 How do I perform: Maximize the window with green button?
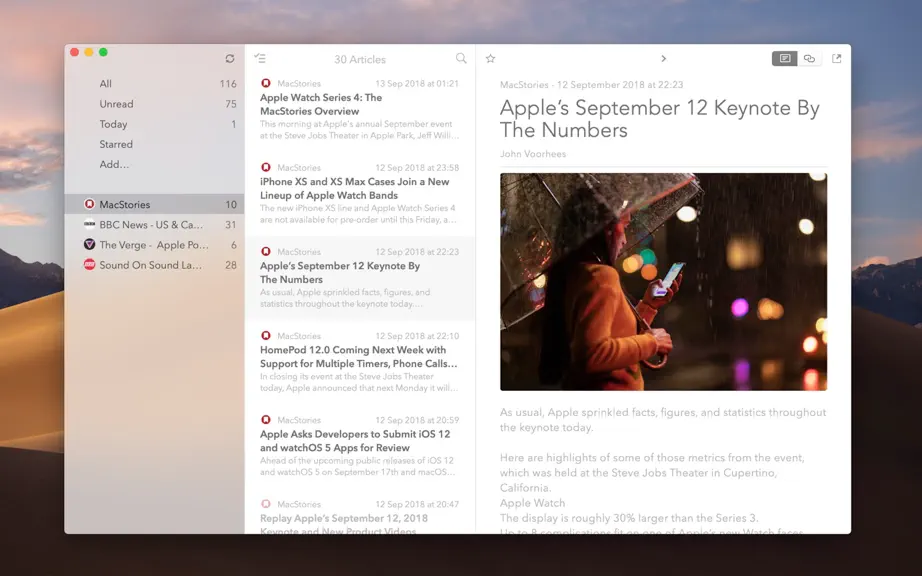click(103, 52)
